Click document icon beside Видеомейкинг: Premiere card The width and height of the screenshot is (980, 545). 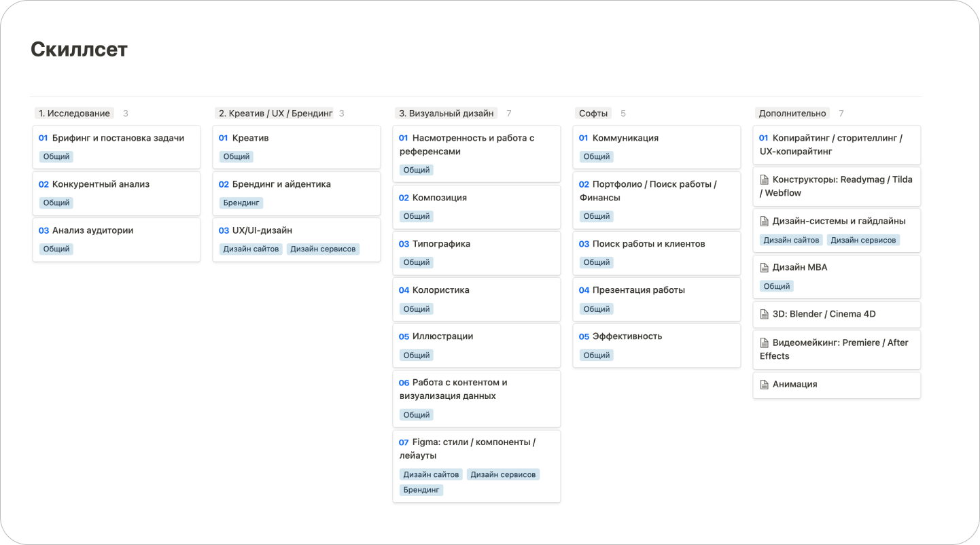764,343
